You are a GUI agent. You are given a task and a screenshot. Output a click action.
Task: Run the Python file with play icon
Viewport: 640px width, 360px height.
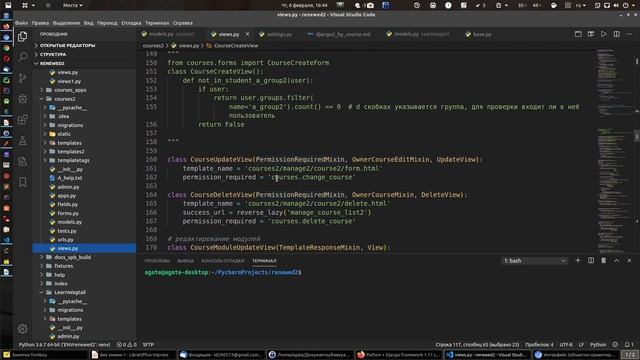pyautogui.click(x=603, y=34)
